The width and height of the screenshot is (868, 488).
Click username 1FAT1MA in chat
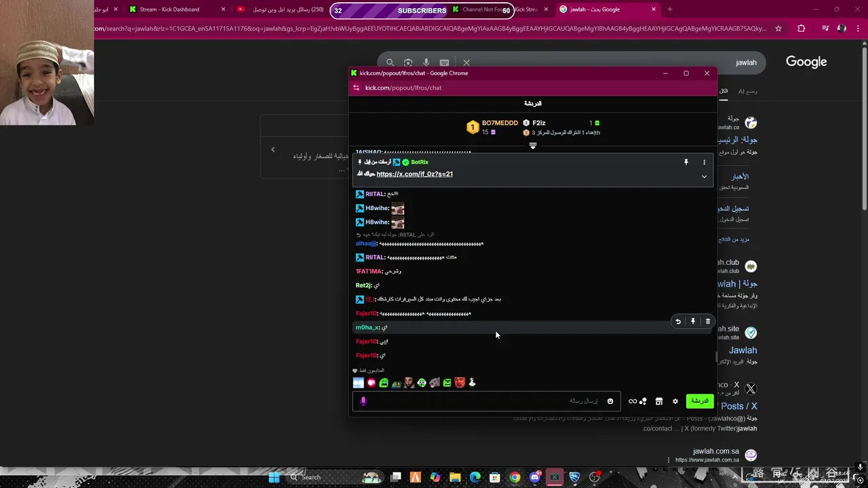368,271
